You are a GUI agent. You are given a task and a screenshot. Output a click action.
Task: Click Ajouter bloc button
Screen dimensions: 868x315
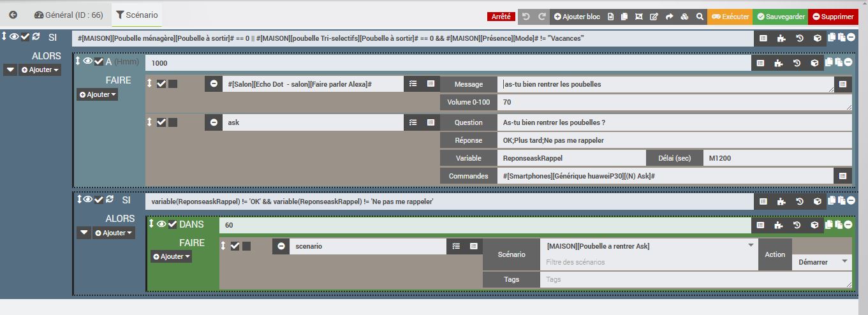coord(577,17)
